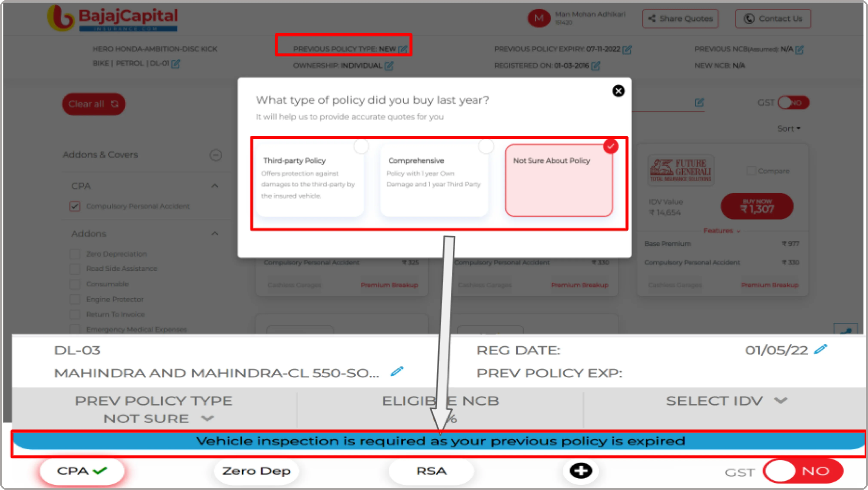Select the RSA chip
Image resolution: width=868 pixels, height=490 pixels.
click(x=431, y=471)
